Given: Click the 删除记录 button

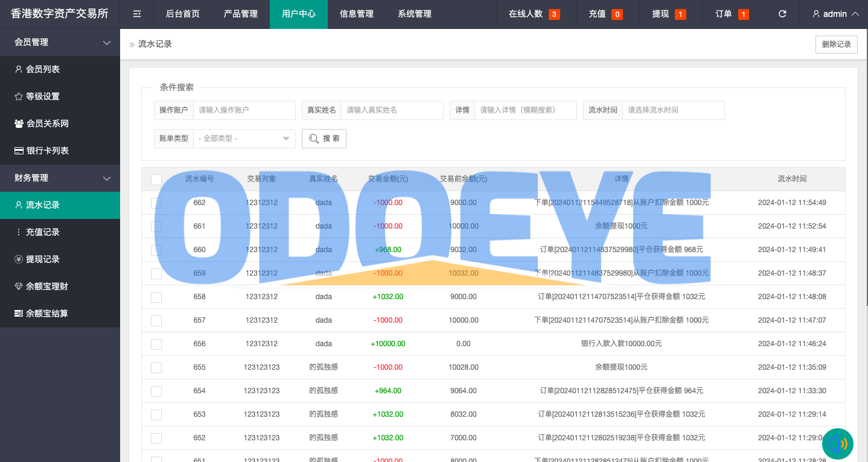Looking at the screenshot, I should click(836, 45).
